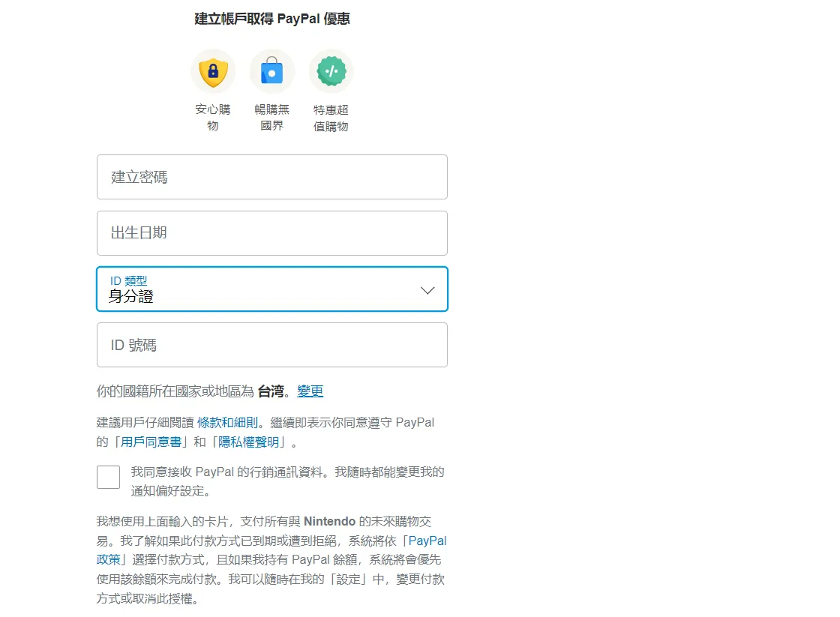Click the bold 台湾 country text

(x=271, y=391)
